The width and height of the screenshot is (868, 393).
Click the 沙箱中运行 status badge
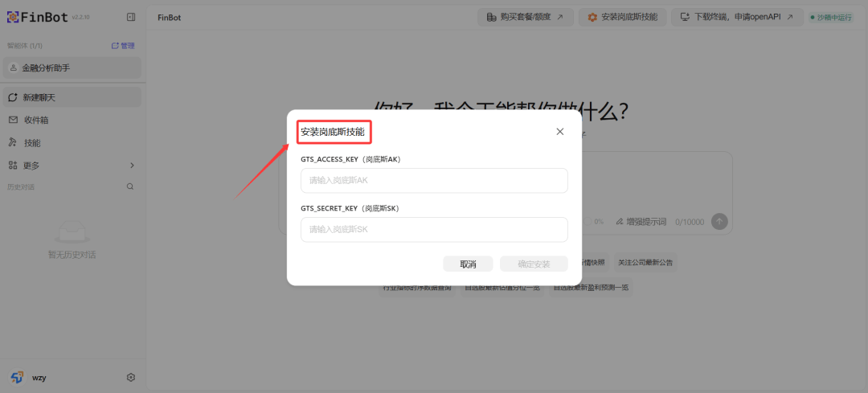(831, 17)
